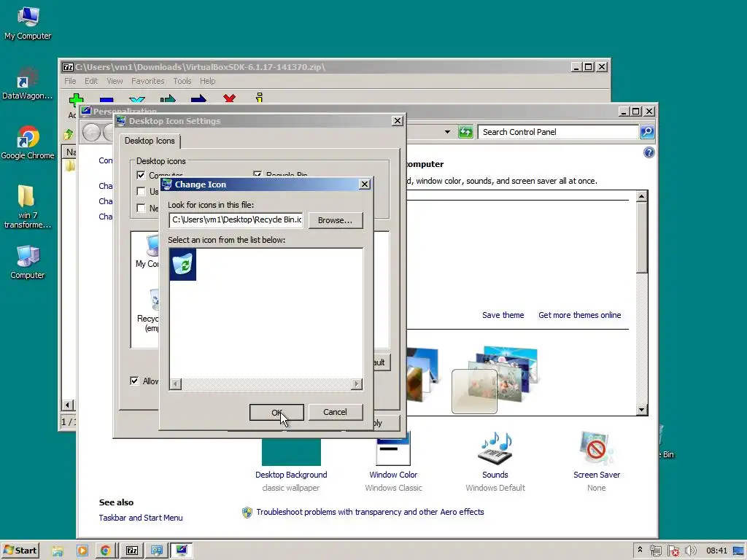Click the refresh icon beside the Control Panel address bar
The width and height of the screenshot is (747, 560).
465,132
